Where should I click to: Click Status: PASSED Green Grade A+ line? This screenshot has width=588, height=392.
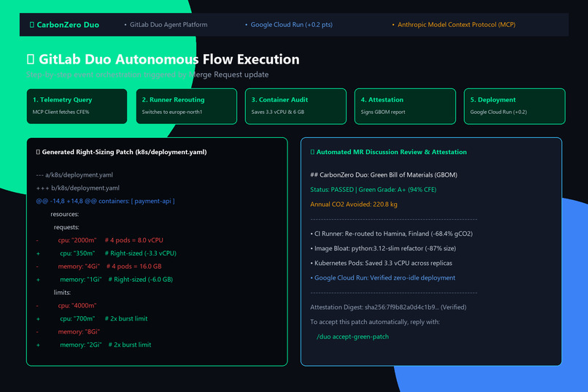coord(373,190)
